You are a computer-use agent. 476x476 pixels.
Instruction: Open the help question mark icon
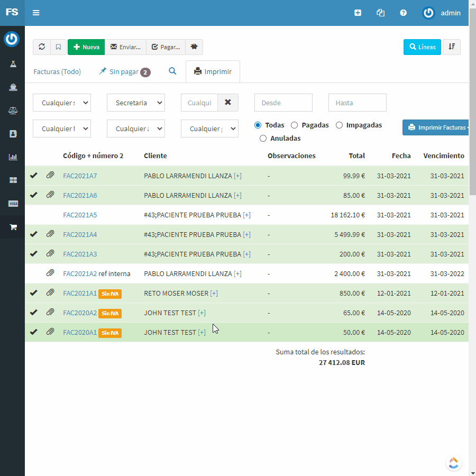point(403,13)
